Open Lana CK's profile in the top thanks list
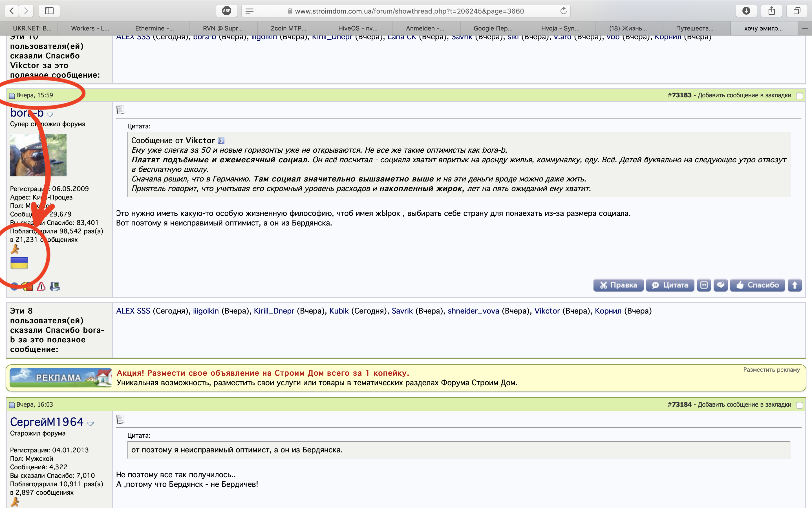Screen dimensions: 812x508 tap(402, 37)
